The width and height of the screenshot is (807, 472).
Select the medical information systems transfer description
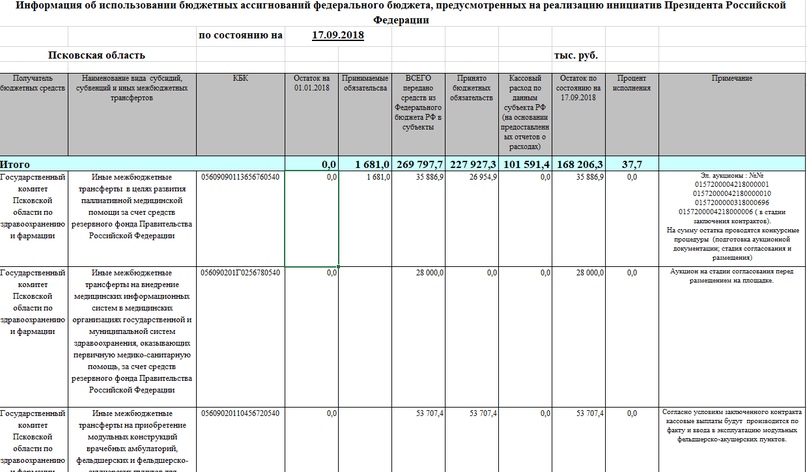pyautogui.click(x=132, y=337)
